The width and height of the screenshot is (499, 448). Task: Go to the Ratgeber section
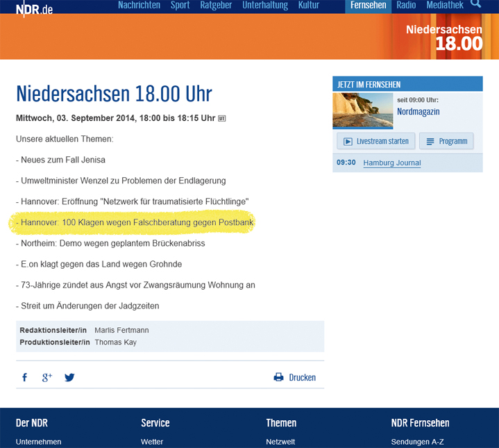point(216,5)
